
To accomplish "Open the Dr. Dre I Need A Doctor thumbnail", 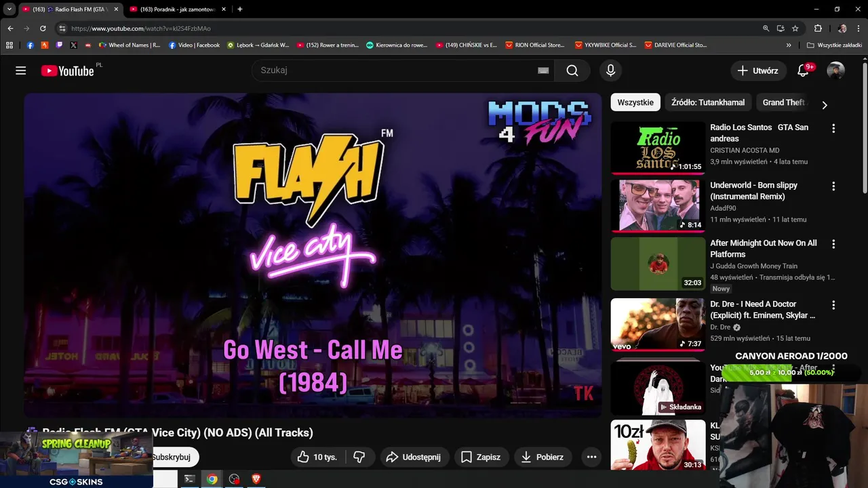I will tap(658, 325).
